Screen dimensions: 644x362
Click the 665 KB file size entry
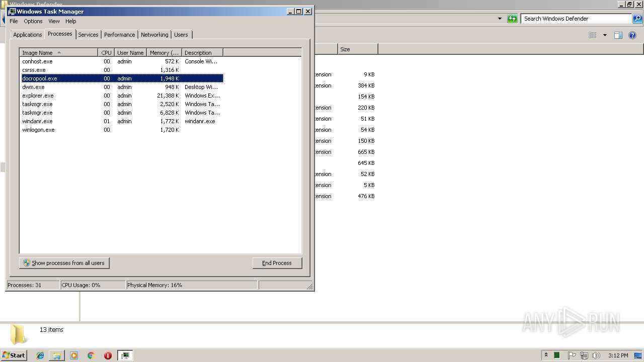tap(366, 152)
